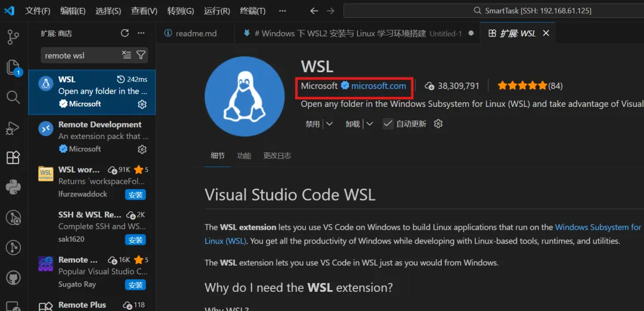Select the SSH & WSL Remote list item
644x311 pixels.
(92, 227)
